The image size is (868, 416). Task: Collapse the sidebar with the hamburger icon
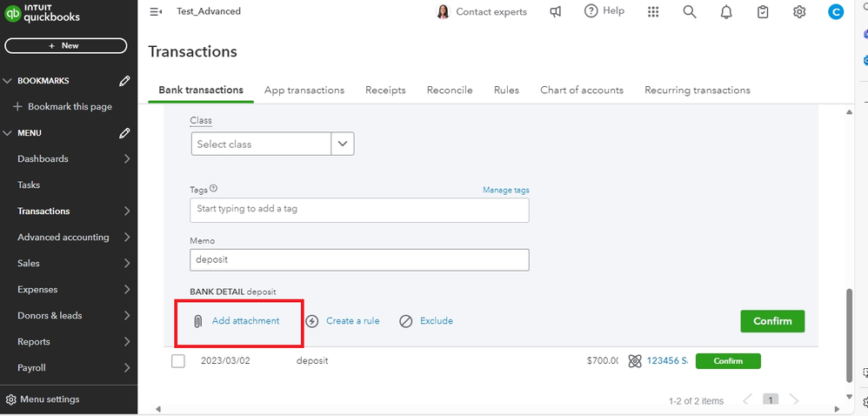(x=156, y=11)
